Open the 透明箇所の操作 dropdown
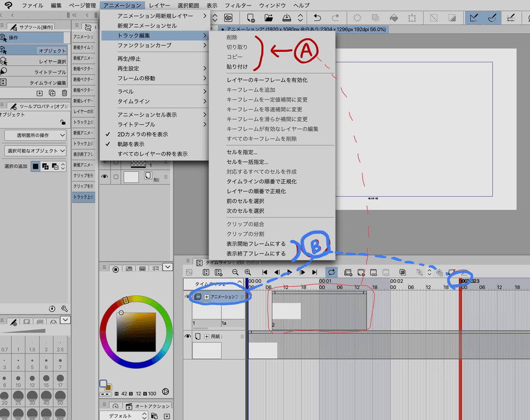This screenshot has height=420, width=530. (35, 135)
